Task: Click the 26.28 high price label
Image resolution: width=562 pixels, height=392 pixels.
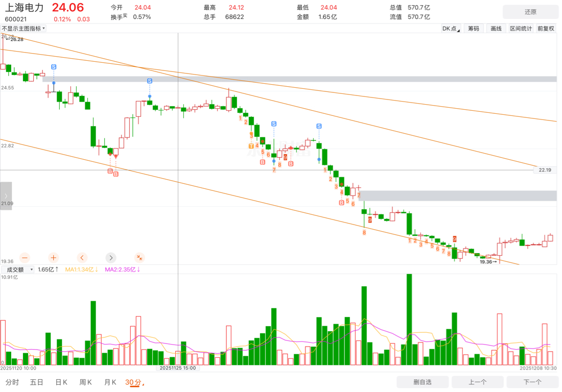Action: click(x=15, y=39)
